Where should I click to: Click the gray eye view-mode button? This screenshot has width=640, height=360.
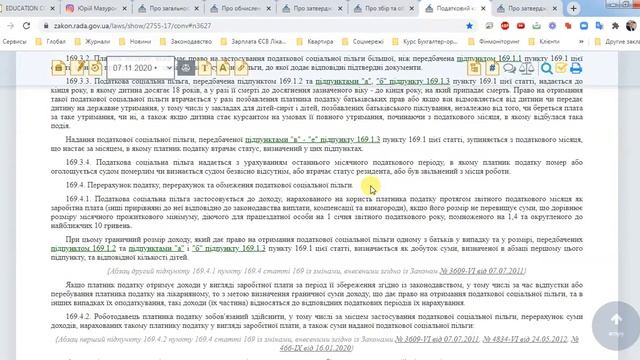pyautogui.click(x=186, y=68)
